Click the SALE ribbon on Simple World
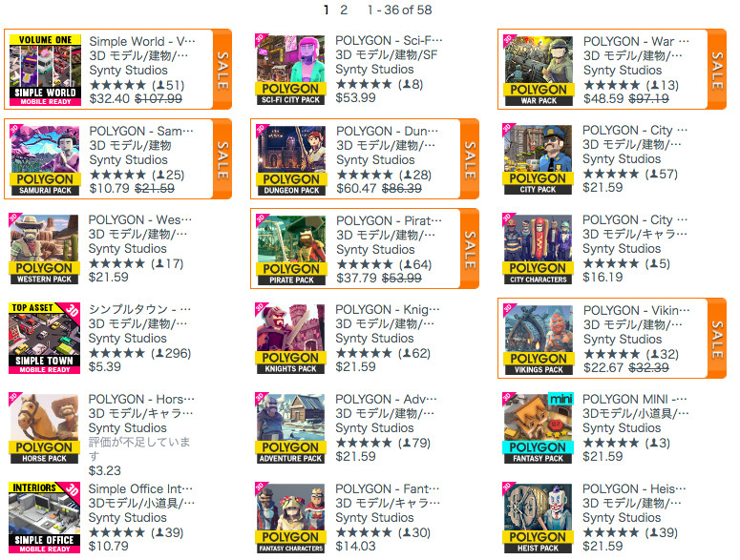 [222, 70]
